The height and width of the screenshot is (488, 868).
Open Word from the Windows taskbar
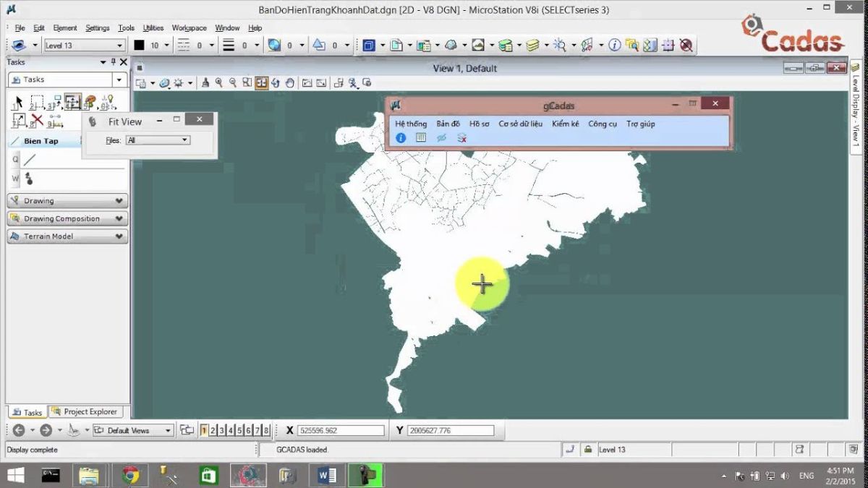[327, 475]
